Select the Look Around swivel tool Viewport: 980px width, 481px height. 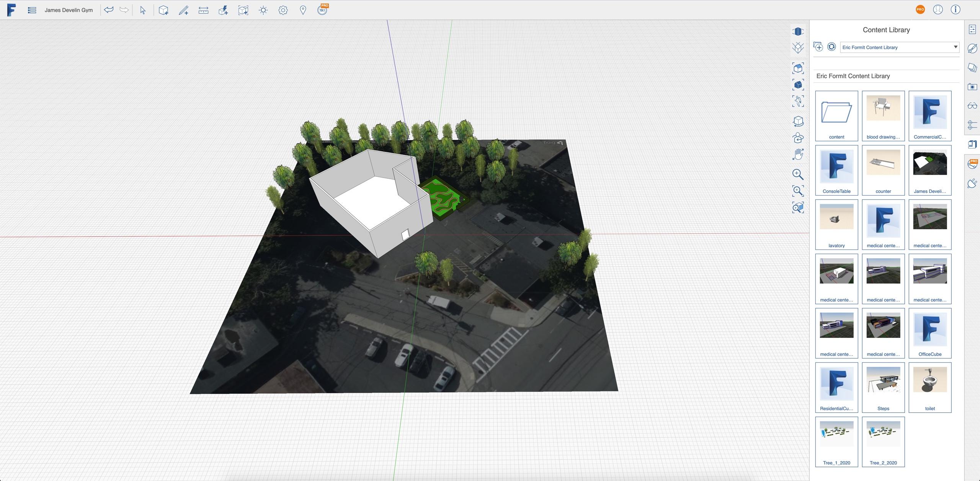[x=798, y=138]
